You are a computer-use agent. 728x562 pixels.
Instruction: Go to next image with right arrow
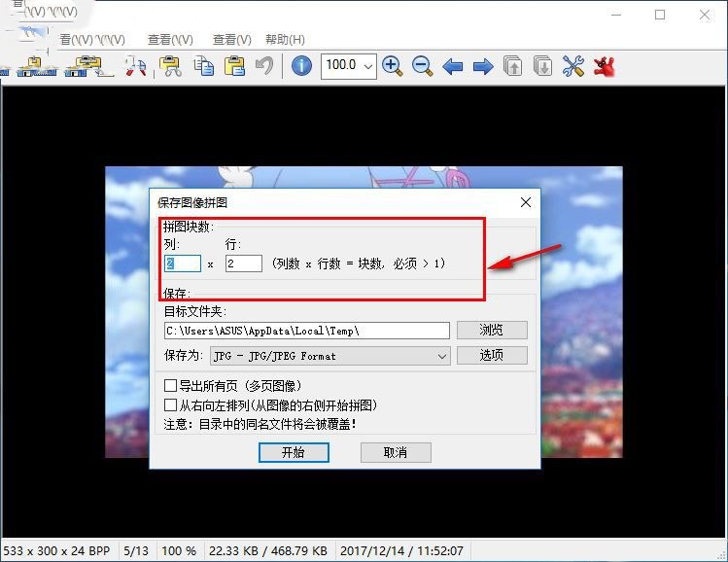pos(483,66)
